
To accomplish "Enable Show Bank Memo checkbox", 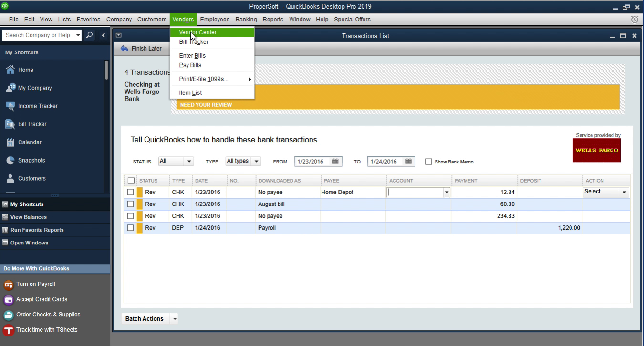I will [428, 162].
